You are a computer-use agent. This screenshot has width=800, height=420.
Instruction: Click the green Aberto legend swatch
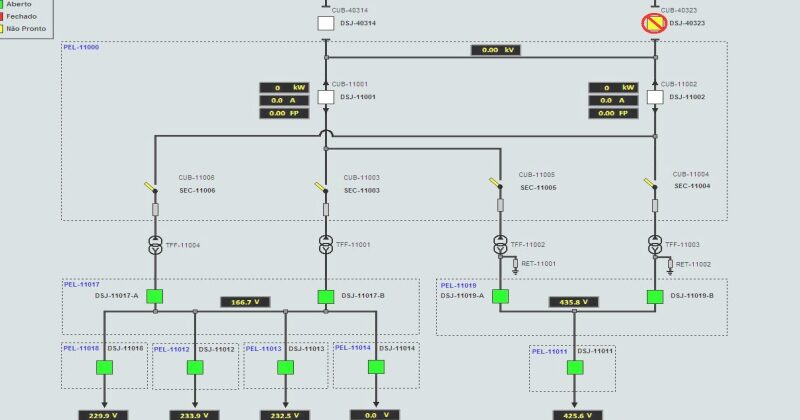(3, 5)
